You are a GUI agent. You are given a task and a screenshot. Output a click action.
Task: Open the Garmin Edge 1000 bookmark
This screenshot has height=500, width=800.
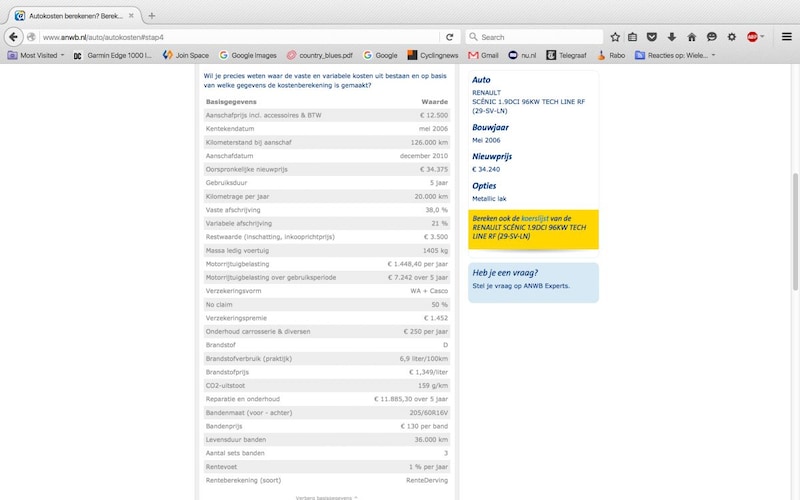pos(113,55)
